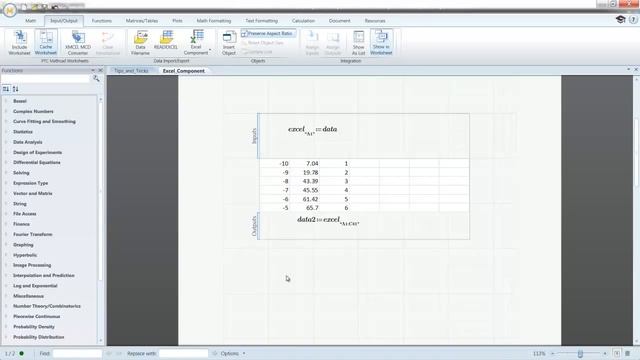The height and width of the screenshot is (360, 640).
Task: Click the page view icon in status bar
Action: coord(617,353)
